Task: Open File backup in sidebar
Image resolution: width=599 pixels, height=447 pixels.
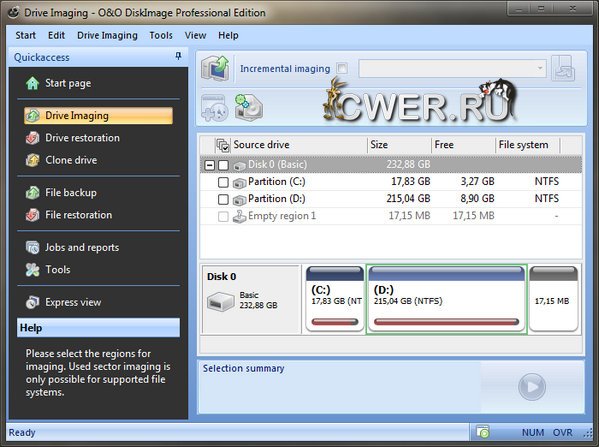Action: coord(61,193)
